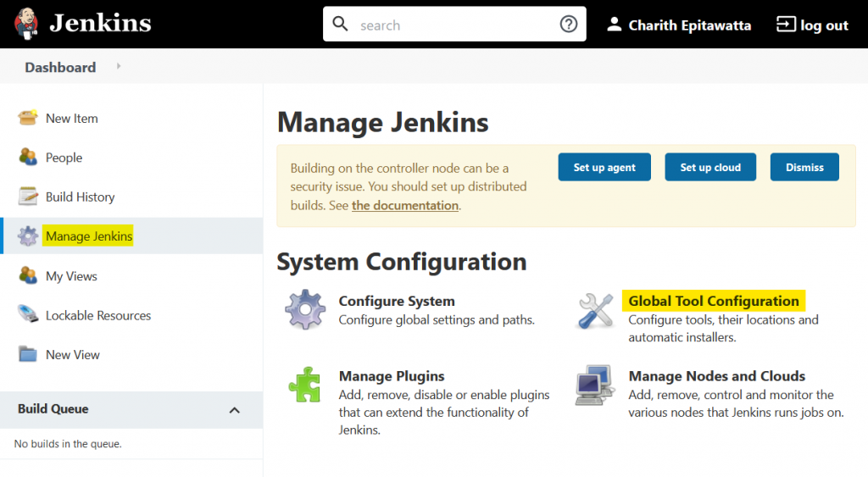This screenshot has width=868, height=477.
Task: Open New Item in sidebar
Action: (x=72, y=119)
